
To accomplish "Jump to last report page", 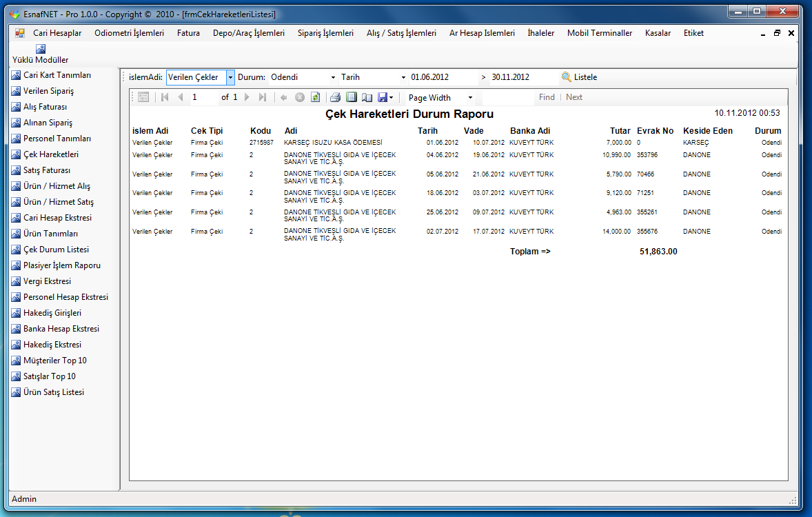I will (x=263, y=97).
